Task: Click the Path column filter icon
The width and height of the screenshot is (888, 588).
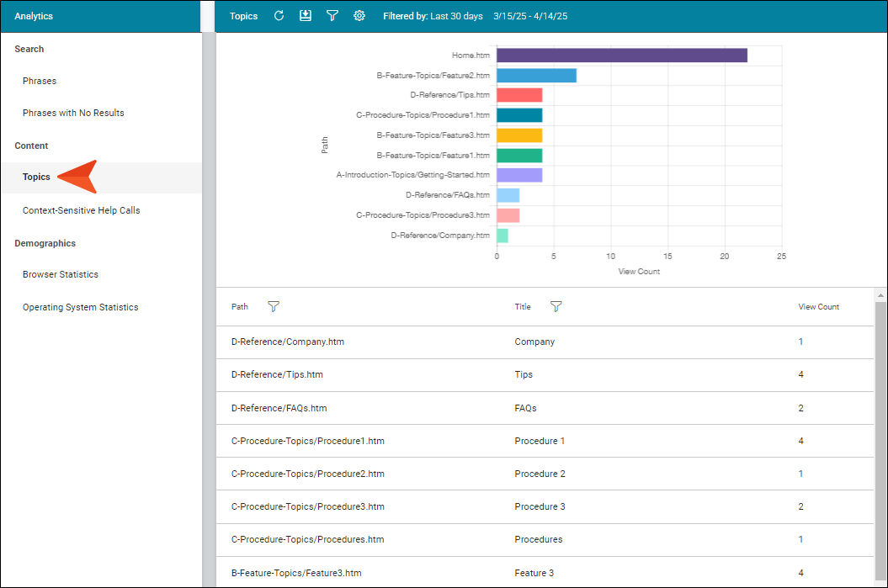Action: click(x=273, y=307)
